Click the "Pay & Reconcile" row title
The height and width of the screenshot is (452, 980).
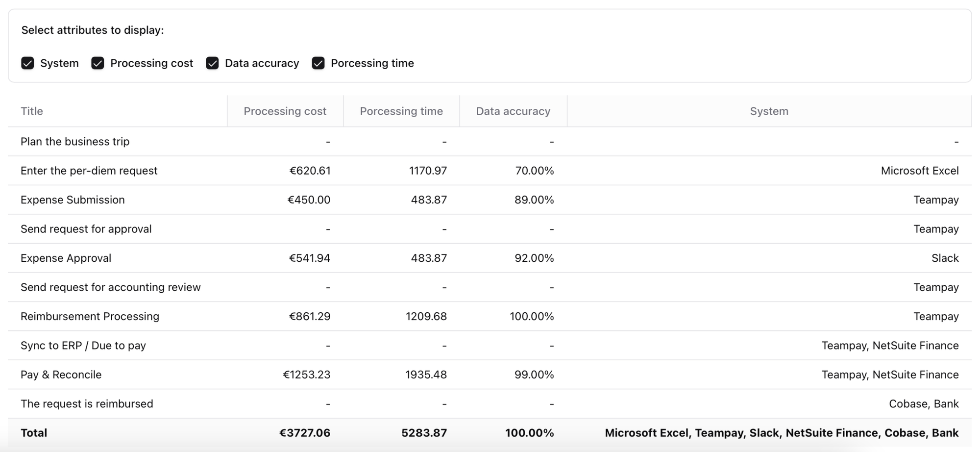tap(61, 375)
